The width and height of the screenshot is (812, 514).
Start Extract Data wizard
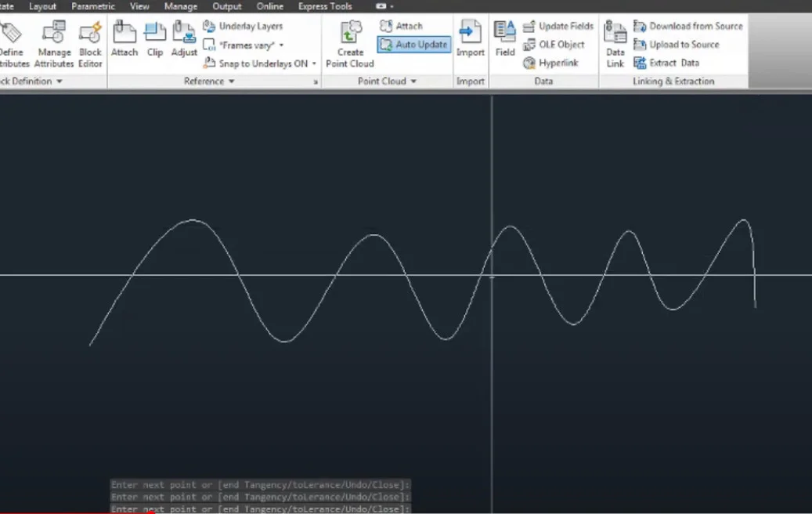(666, 63)
